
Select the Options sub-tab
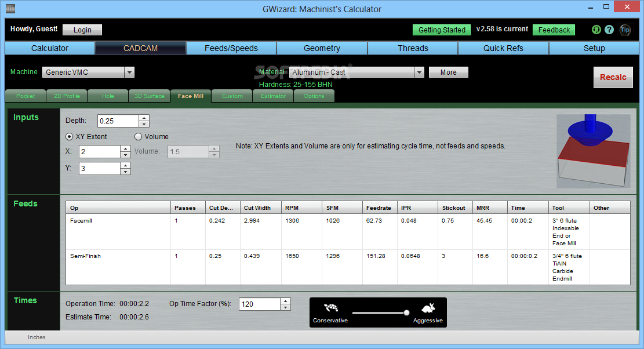314,96
